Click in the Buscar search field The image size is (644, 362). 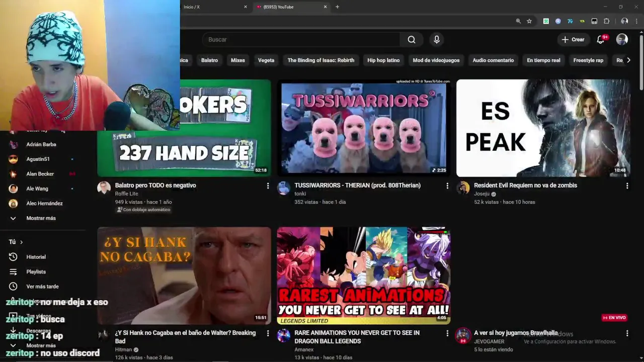click(x=302, y=40)
